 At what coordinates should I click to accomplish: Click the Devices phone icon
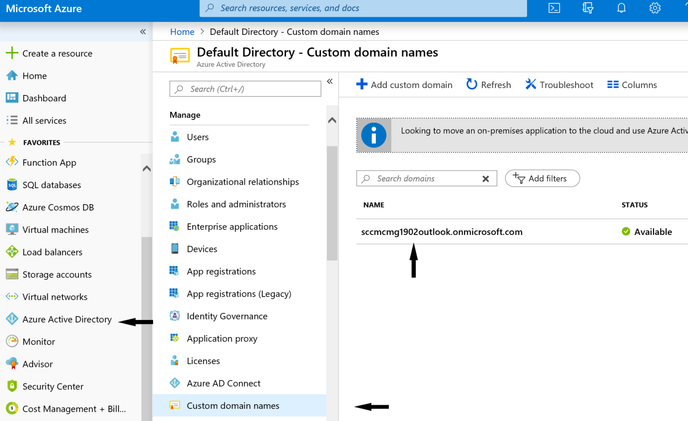[x=175, y=248]
